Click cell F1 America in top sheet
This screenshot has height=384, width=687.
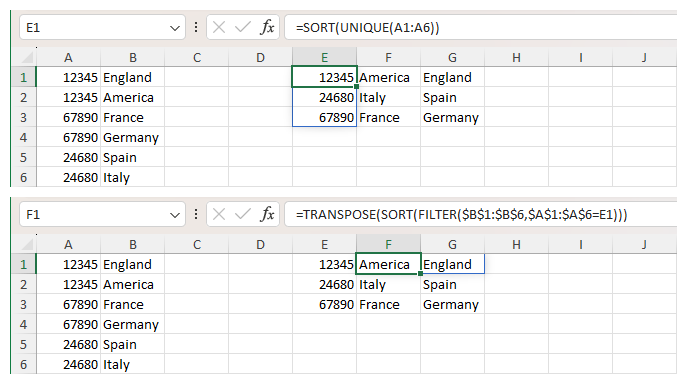pyautogui.click(x=389, y=77)
